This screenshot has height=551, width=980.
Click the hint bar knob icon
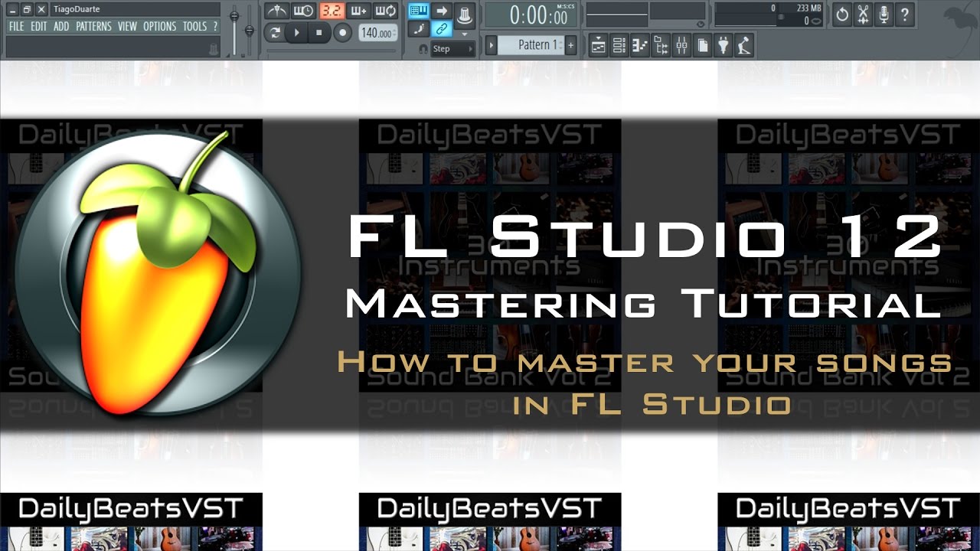tap(214, 49)
